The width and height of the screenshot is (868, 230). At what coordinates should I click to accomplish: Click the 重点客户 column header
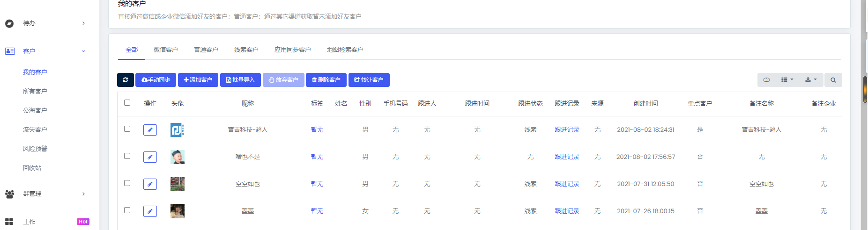pyautogui.click(x=700, y=104)
